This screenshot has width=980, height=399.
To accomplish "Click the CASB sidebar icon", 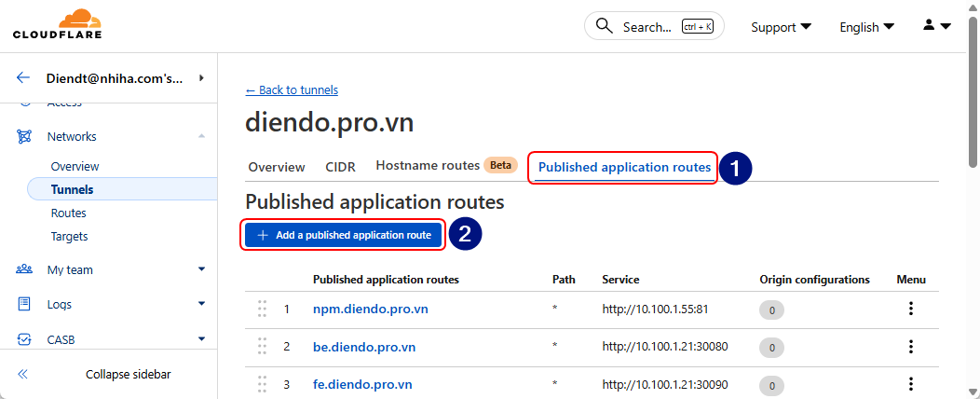I will click(x=25, y=339).
